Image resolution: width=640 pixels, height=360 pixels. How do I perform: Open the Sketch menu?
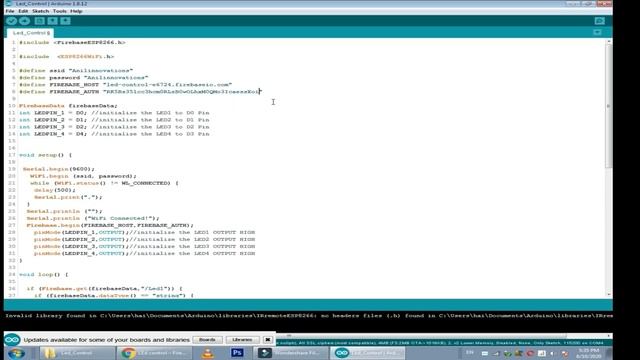point(40,11)
